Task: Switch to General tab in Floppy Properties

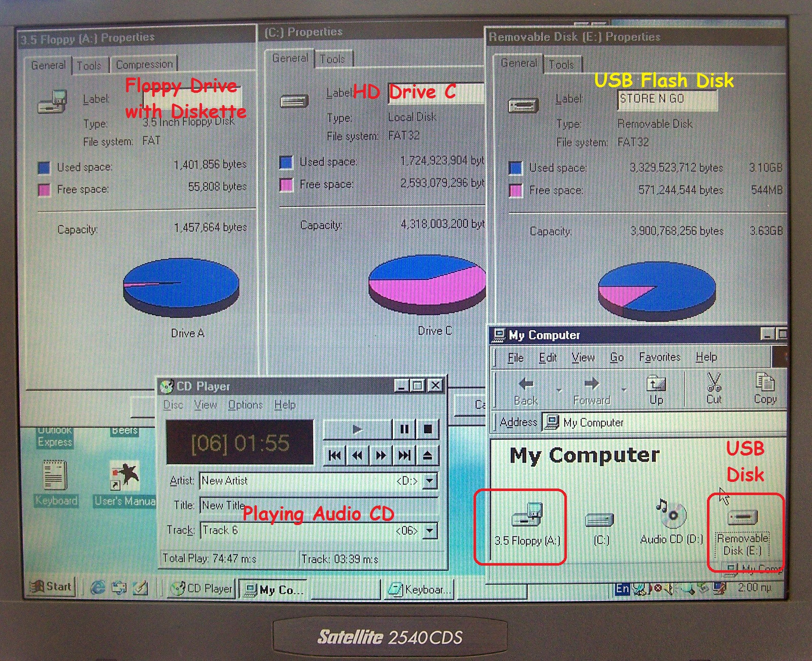Action: coord(48,65)
